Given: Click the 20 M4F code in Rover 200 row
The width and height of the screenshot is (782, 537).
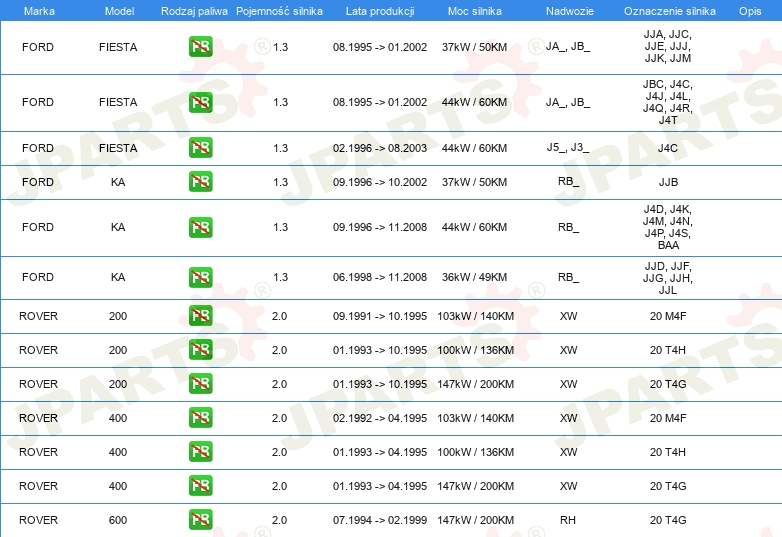Looking at the screenshot, I should click(x=668, y=316).
